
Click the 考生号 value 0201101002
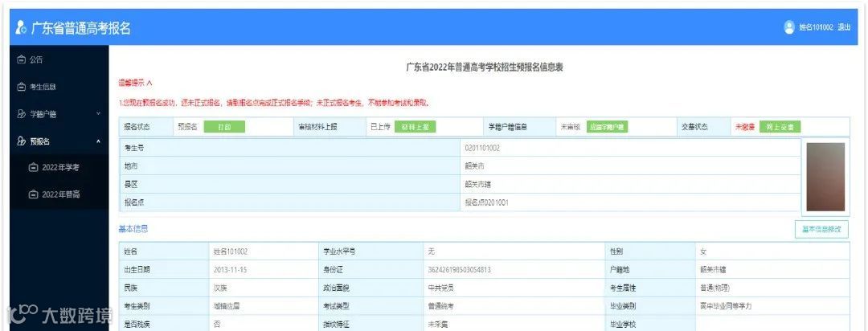click(x=483, y=149)
